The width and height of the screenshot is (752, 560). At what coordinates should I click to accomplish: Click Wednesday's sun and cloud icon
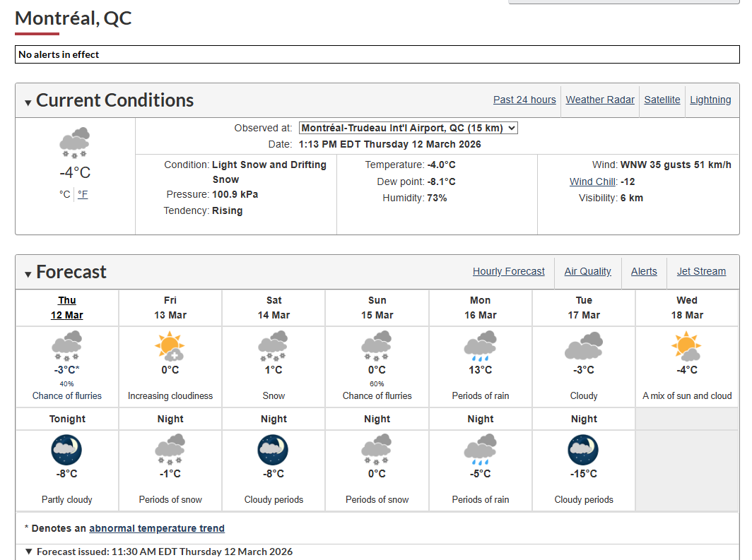point(687,346)
